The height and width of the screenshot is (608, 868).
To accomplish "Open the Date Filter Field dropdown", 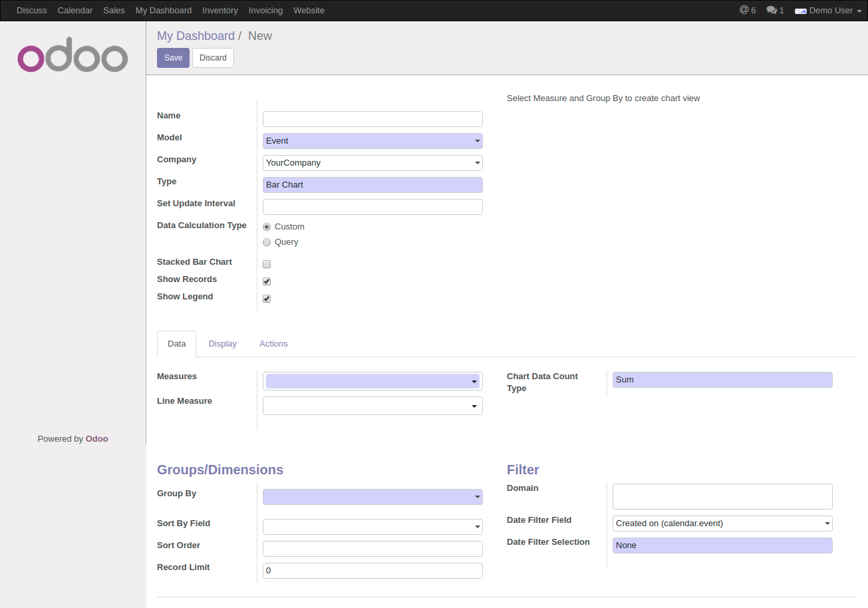I will coord(722,524).
